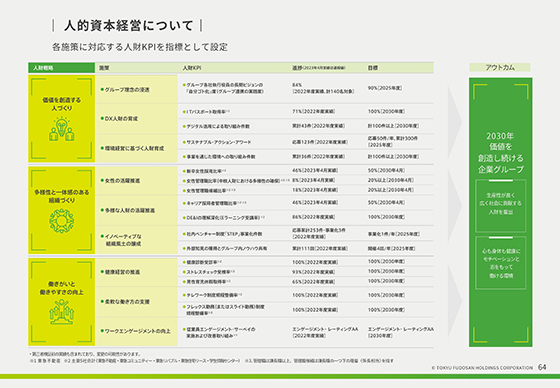Select the 18%[2023年4月実績] progress value
The width and height of the screenshot is (560, 388).
point(315,190)
